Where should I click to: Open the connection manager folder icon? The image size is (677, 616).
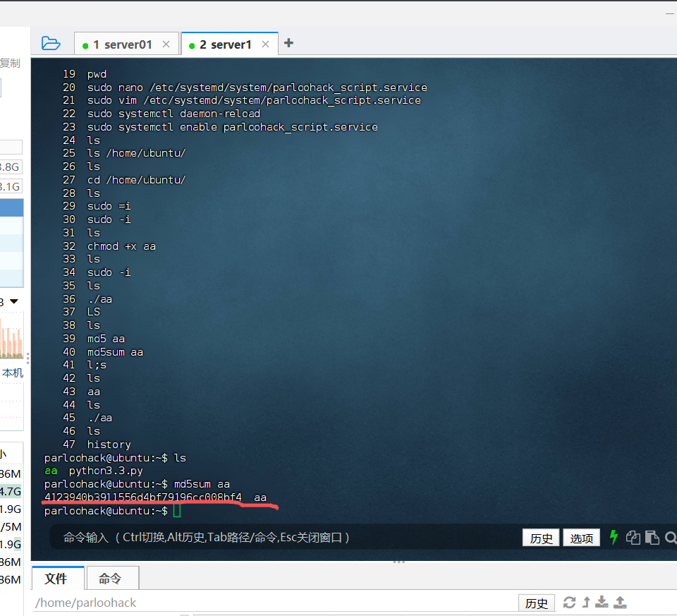coord(51,44)
